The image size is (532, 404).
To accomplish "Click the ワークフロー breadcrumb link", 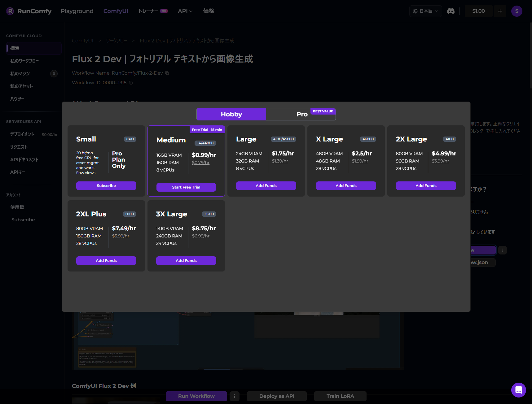I will [116, 41].
